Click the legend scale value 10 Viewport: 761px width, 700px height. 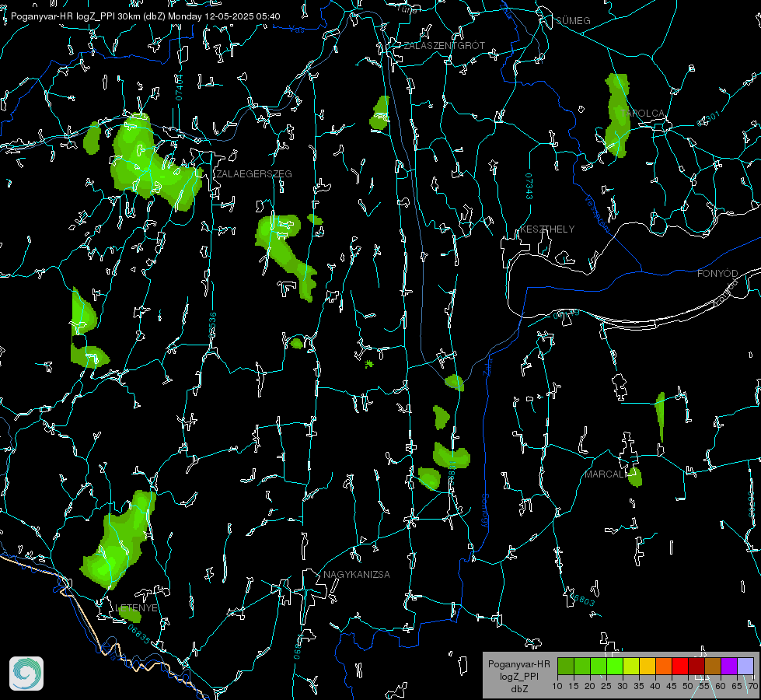pos(557,686)
